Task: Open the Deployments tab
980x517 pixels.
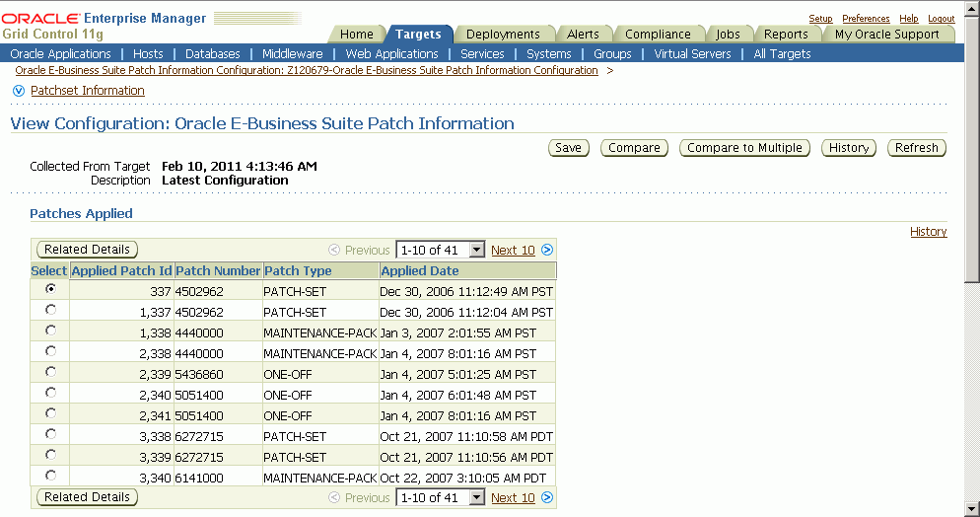Action: [x=503, y=35]
